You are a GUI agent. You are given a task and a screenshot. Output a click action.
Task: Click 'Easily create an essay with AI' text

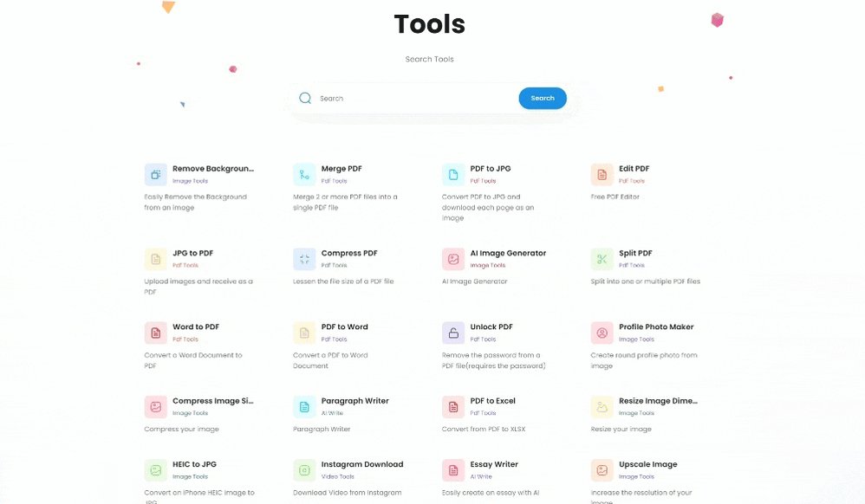[x=491, y=493]
